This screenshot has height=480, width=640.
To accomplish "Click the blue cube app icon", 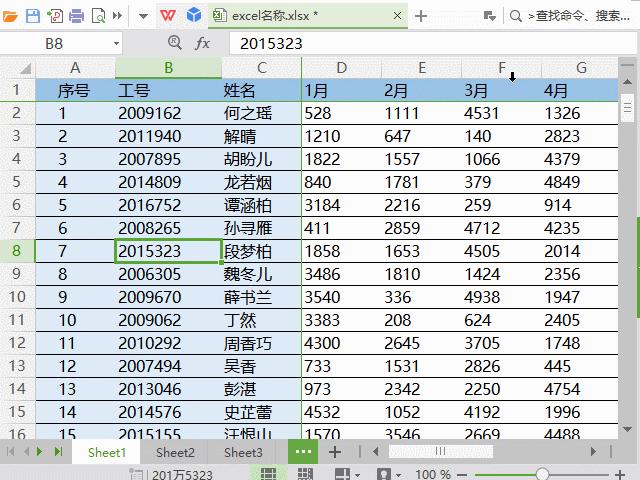I will tap(194, 16).
